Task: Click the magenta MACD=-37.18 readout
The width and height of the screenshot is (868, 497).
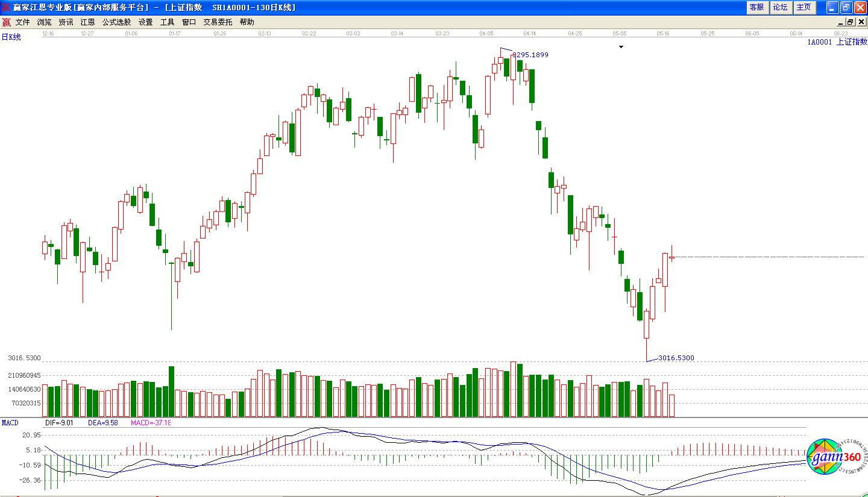Action: click(151, 423)
